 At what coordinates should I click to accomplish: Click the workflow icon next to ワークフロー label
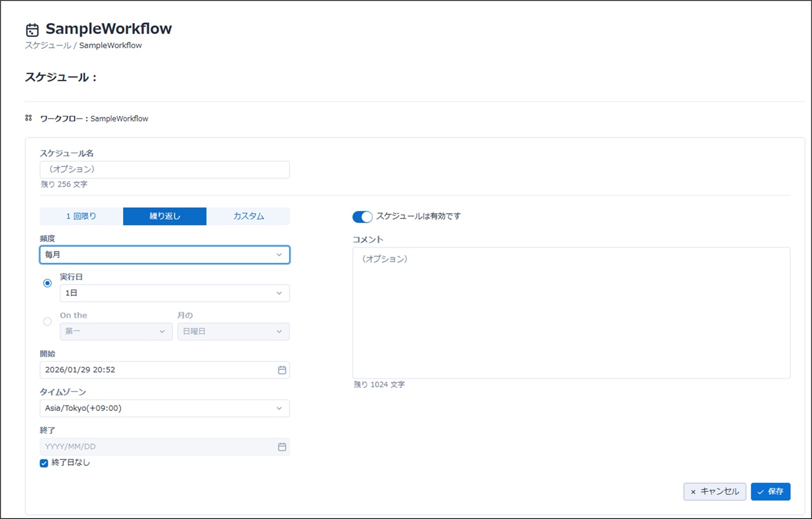coord(28,118)
